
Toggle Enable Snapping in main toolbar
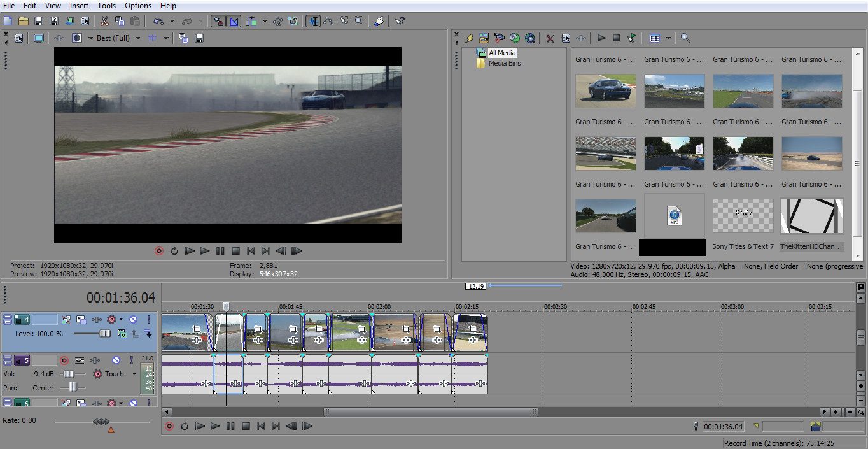point(218,21)
